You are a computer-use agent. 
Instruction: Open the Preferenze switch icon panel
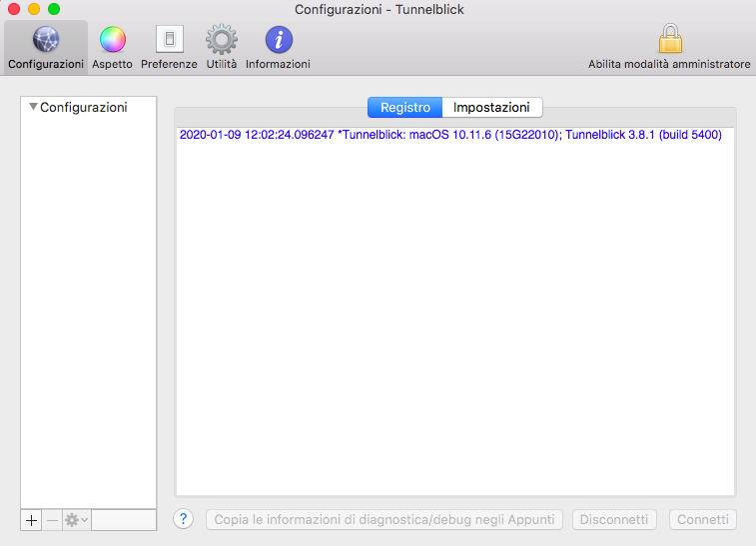pos(169,47)
